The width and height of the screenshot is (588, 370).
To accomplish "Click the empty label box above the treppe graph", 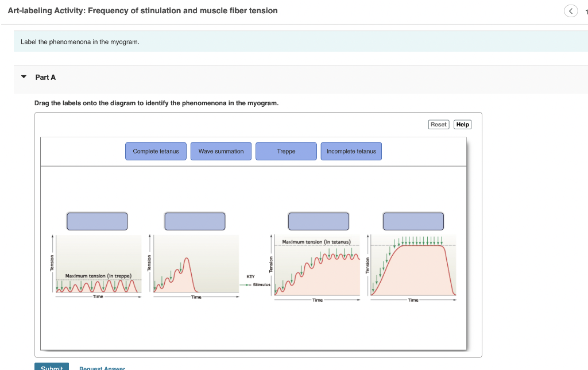I will (97, 221).
